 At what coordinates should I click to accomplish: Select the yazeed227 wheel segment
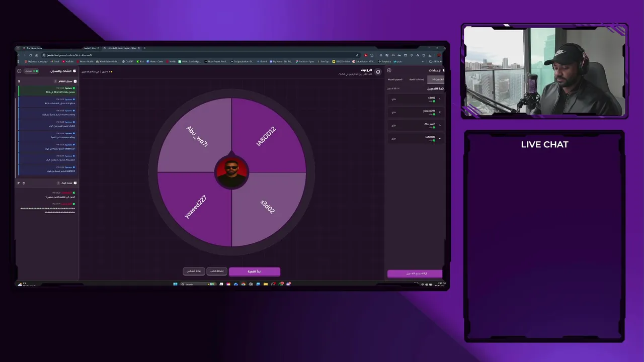click(x=196, y=207)
